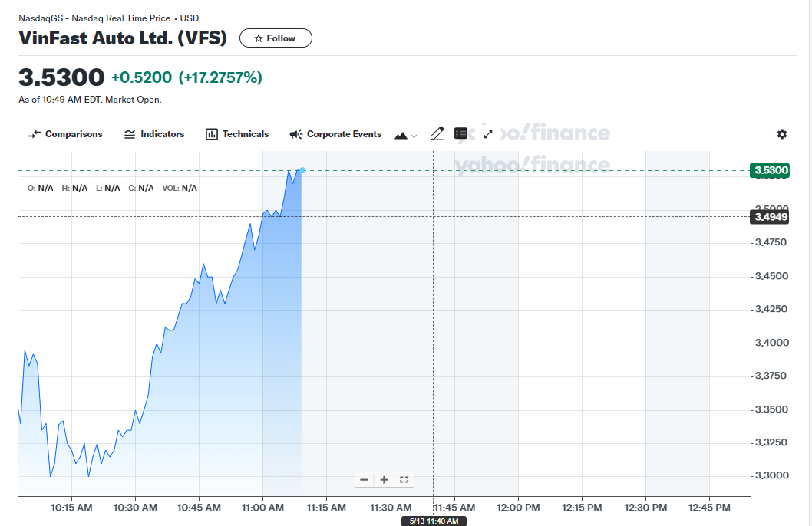Click the +0.5200 price change value

coord(141,77)
